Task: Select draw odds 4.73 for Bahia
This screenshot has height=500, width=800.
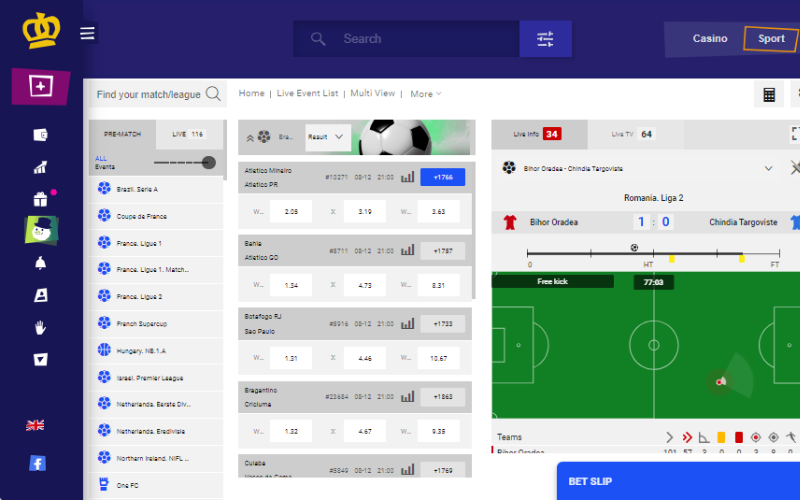Action: click(365, 285)
